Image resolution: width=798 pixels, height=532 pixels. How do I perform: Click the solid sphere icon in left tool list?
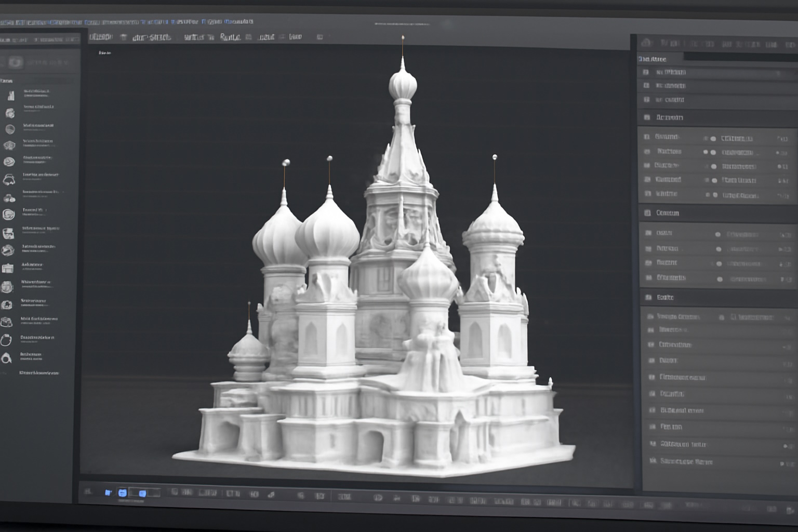[10, 129]
